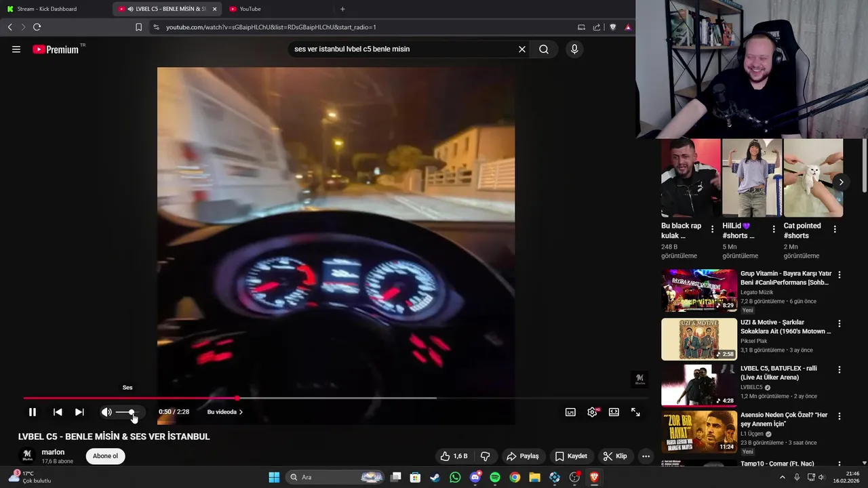Skip to the next video
Viewport: 868px width, 488px height.
(x=79, y=412)
